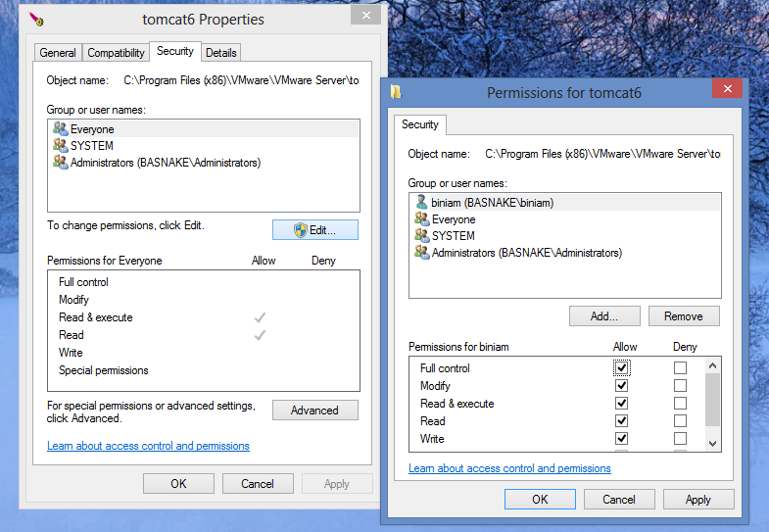Click the folder icon in Permissions title bar
Screen dimensions: 769x532
pyautogui.click(x=396, y=92)
